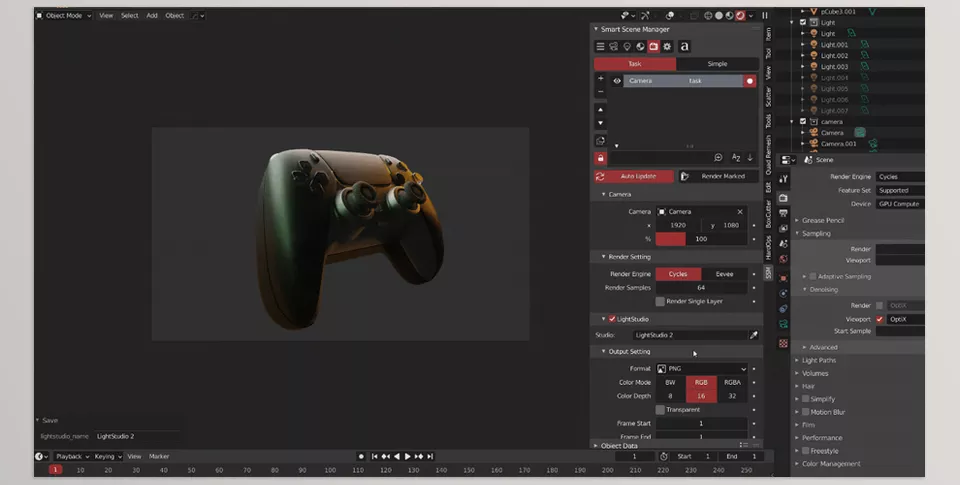Set Color Depth to 32

[x=732, y=396]
